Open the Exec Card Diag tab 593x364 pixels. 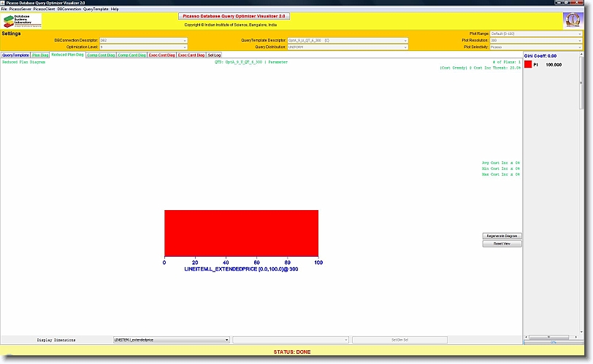click(x=191, y=55)
